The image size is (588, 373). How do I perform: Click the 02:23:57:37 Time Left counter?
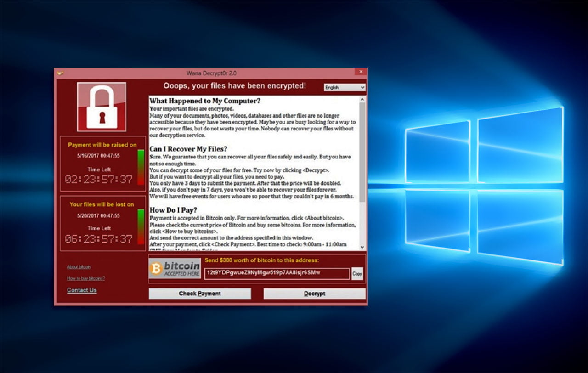pos(99,179)
